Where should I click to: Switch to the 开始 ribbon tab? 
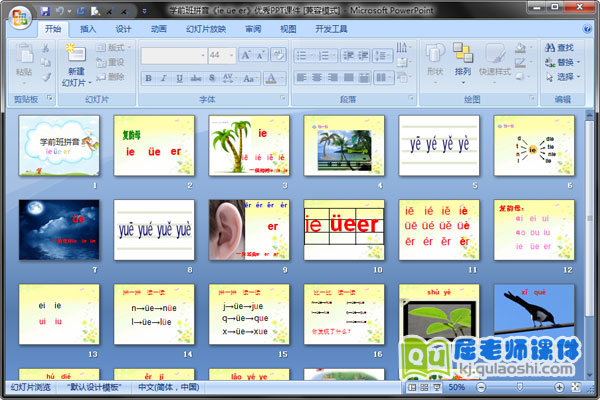pyautogui.click(x=53, y=29)
